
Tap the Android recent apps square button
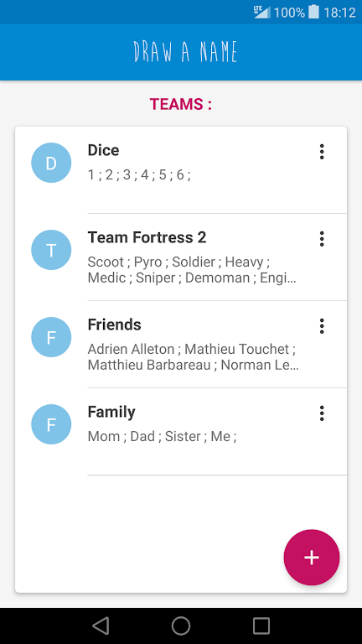click(x=261, y=626)
